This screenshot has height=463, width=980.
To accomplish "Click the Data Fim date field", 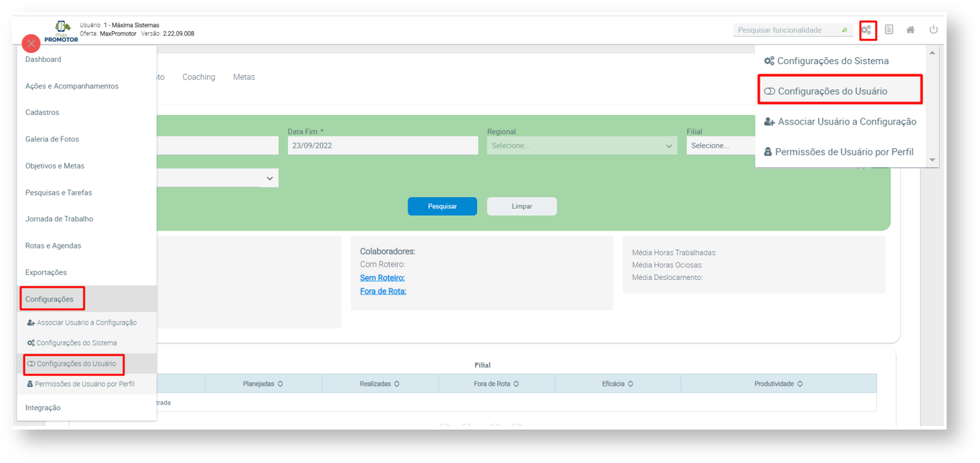I will pos(383,146).
